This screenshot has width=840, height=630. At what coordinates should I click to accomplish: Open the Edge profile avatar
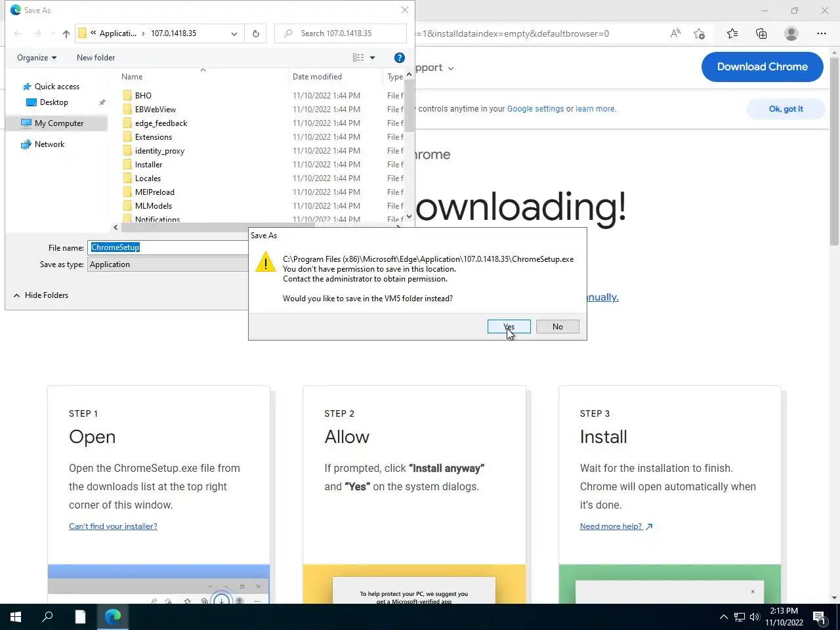(791, 33)
